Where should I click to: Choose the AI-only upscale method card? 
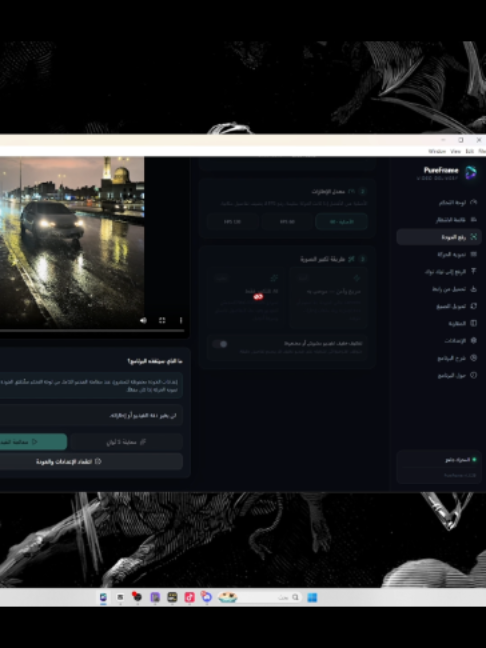(x=247, y=297)
